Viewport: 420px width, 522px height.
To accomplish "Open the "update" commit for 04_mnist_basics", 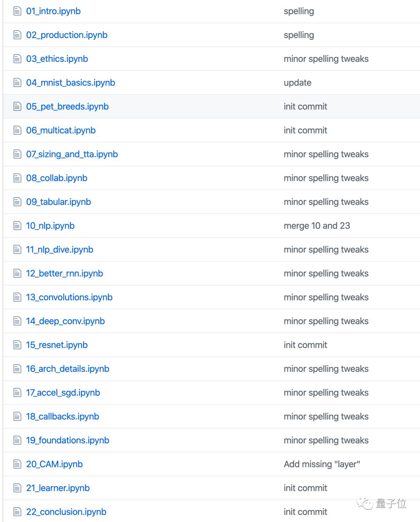I will click(297, 82).
